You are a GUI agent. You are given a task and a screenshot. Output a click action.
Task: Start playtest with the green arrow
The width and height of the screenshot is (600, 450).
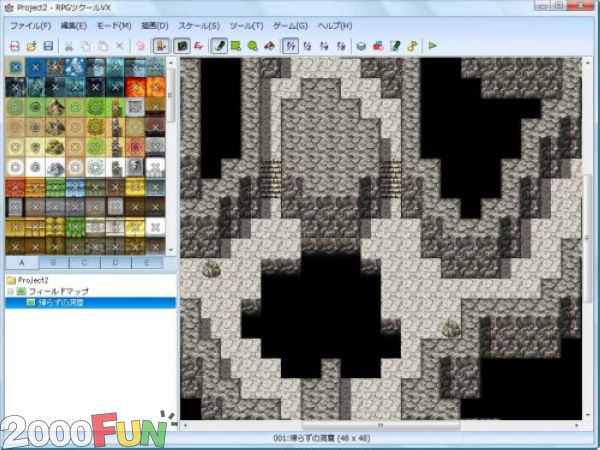point(432,45)
